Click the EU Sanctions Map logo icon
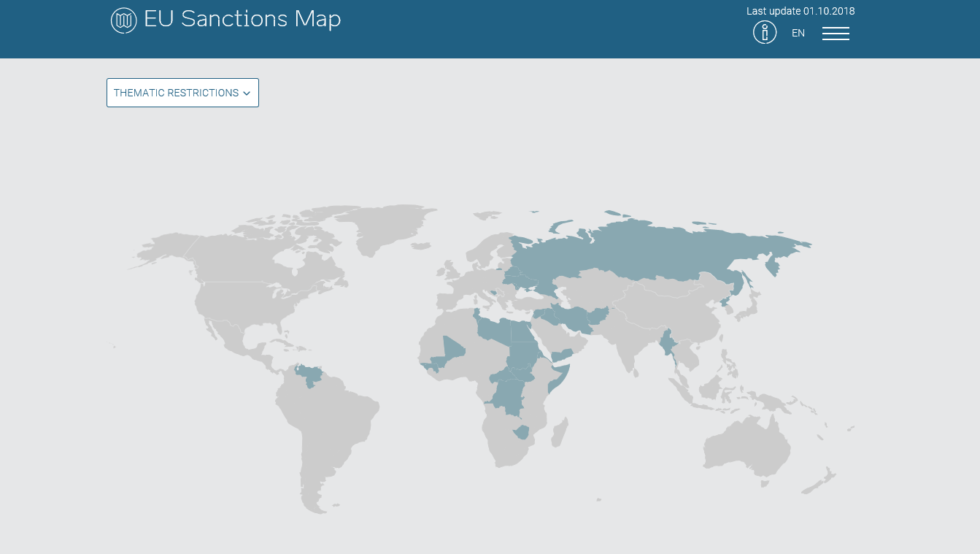The image size is (980, 554). (123, 20)
